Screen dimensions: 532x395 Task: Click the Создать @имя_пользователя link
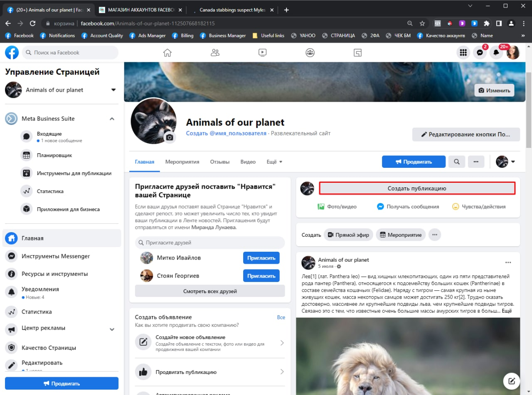[226, 133]
